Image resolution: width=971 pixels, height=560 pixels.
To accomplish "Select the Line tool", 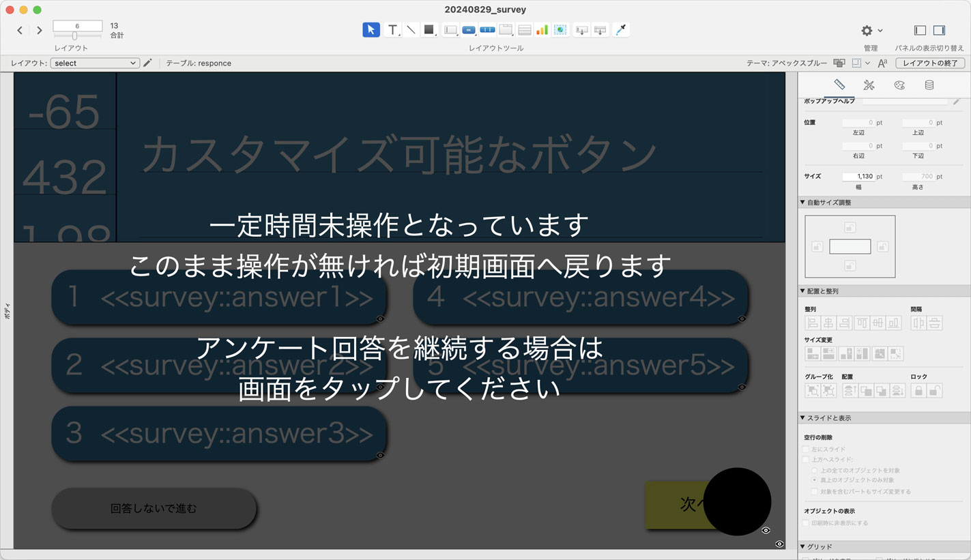I will (x=411, y=29).
